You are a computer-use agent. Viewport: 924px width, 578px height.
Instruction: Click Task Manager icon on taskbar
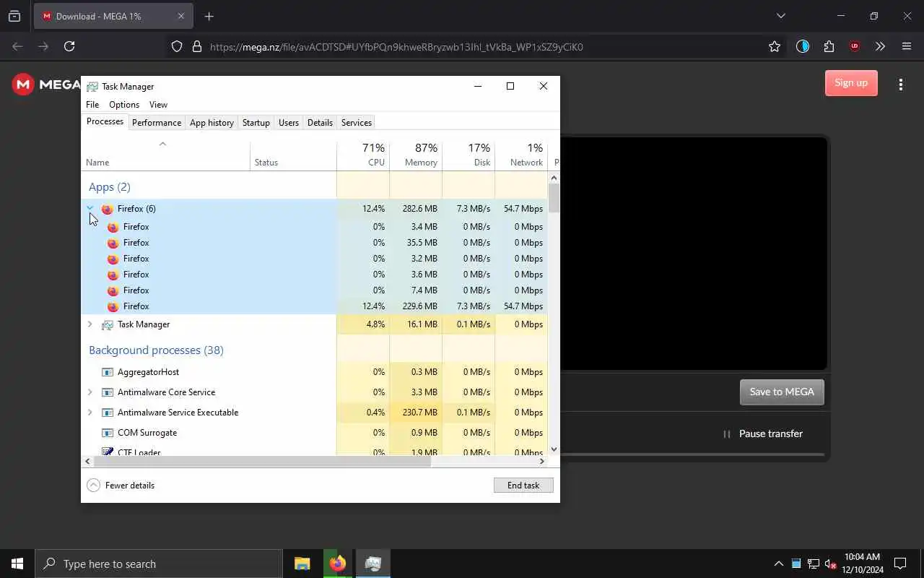pyautogui.click(x=372, y=564)
